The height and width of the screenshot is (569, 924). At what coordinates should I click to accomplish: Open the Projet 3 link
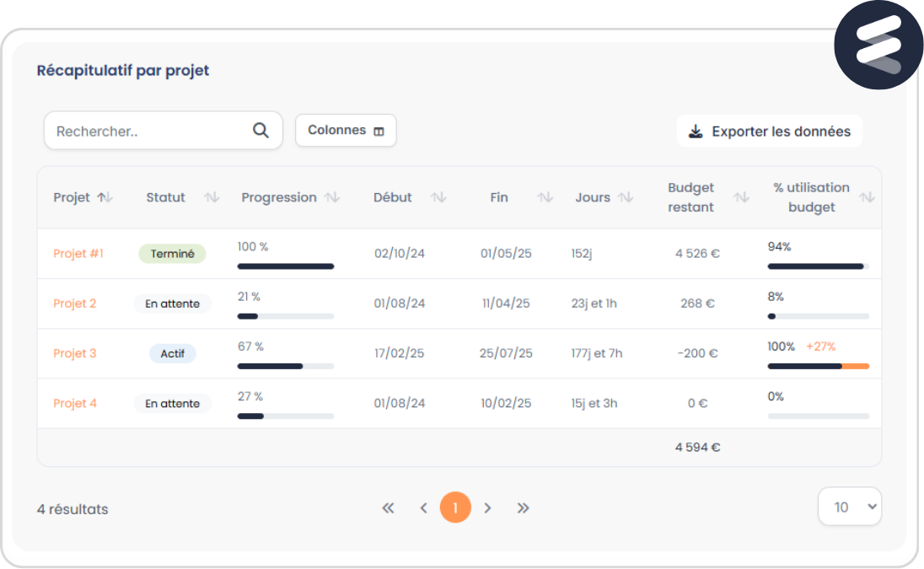(75, 353)
